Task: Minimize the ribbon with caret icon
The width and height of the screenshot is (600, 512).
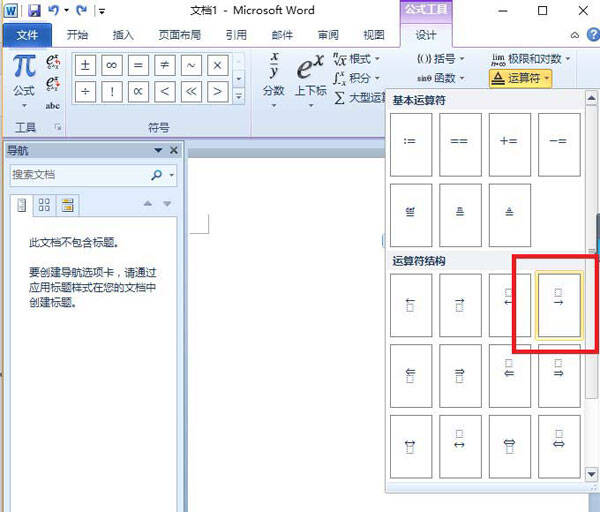Action: tap(575, 36)
